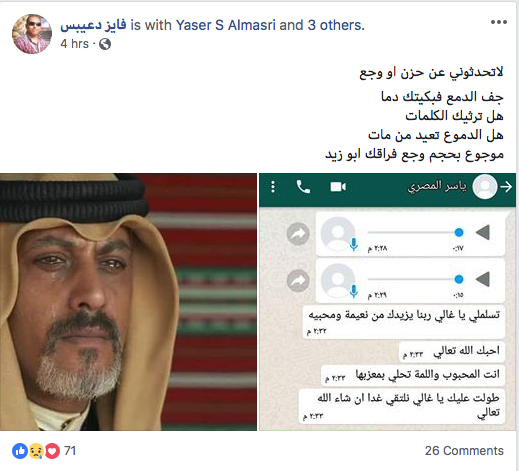The image size is (519, 471).
Task: Click the poster's profile picture
Action: click(32, 34)
